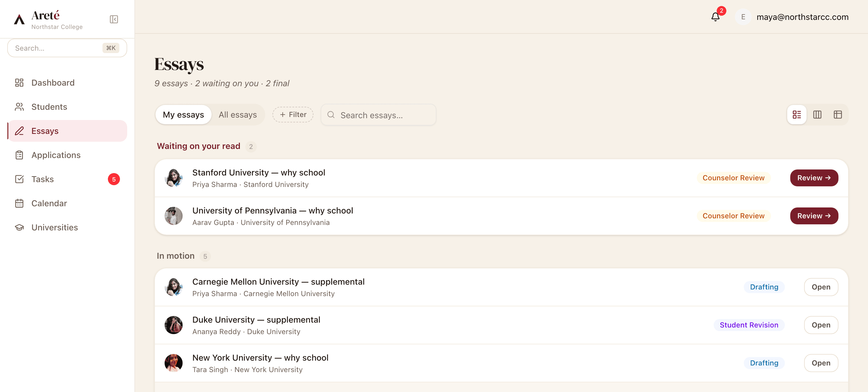Click the Essays pen icon

point(19,131)
